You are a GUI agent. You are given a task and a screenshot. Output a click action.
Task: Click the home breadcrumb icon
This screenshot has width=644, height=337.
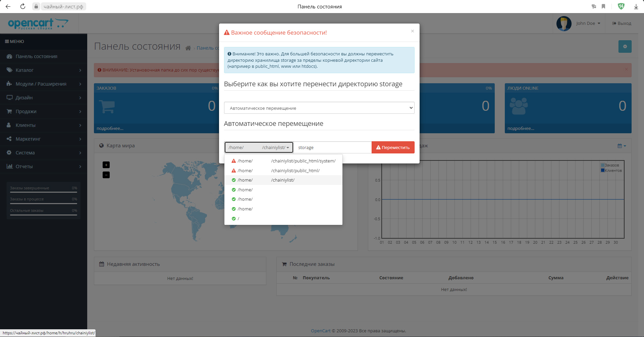coord(188,48)
